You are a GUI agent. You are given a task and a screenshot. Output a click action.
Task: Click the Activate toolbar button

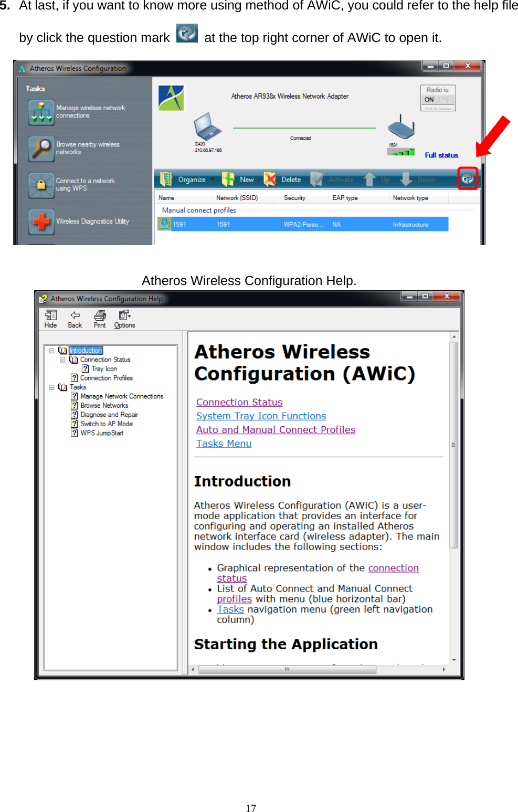point(332,180)
